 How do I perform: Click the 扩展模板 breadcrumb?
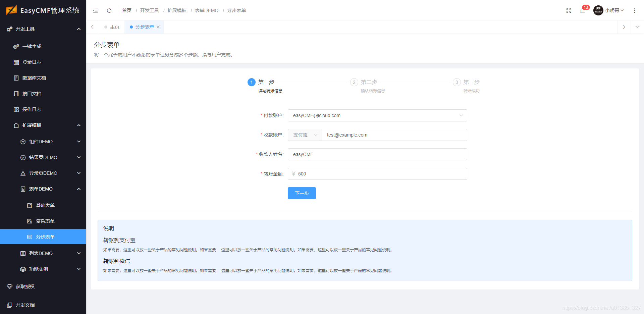click(177, 10)
